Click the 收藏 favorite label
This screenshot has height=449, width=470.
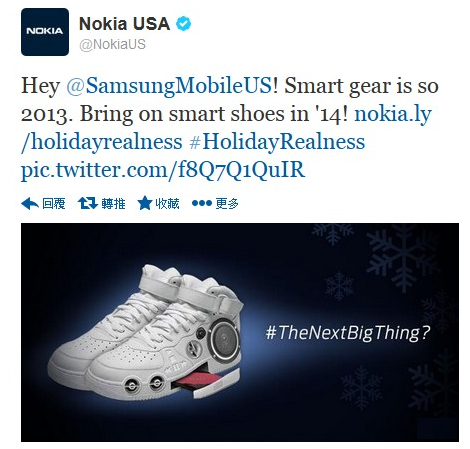point(167,203)
